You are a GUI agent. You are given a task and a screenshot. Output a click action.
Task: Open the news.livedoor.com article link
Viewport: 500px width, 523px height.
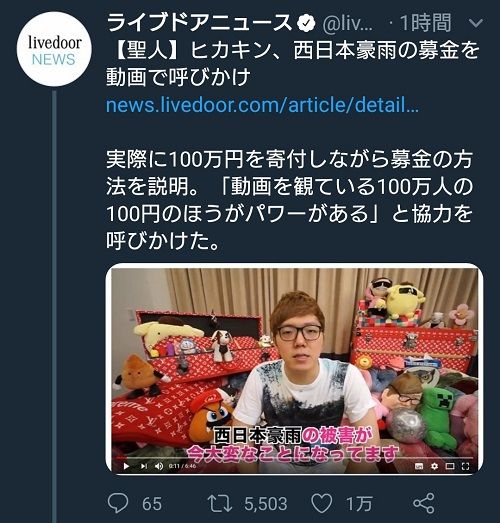262,105
